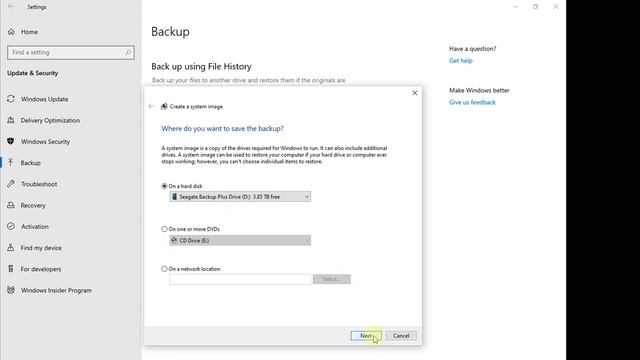
Task: Open the Get help link
Action: 460,60
